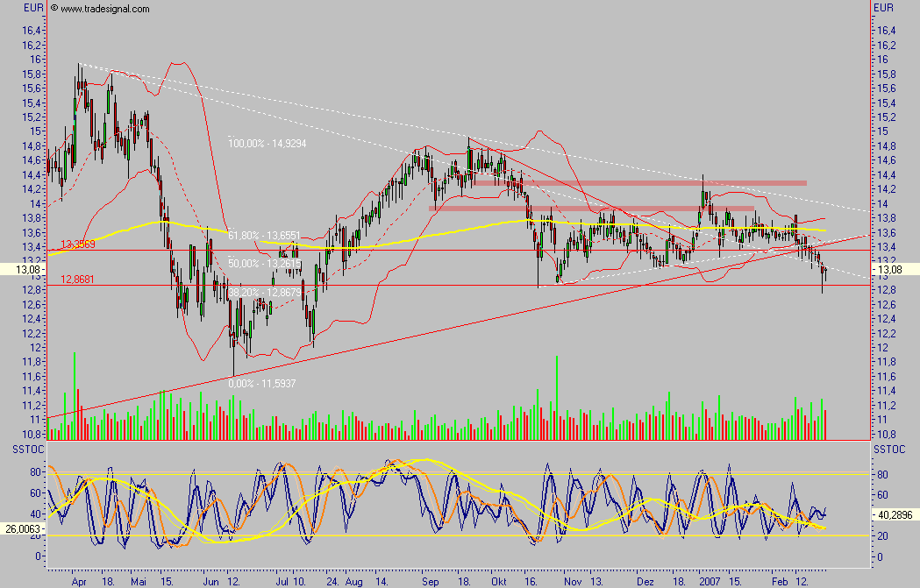Click the 13. date label after Nov
920x588 pixels.
coord(596,582)
